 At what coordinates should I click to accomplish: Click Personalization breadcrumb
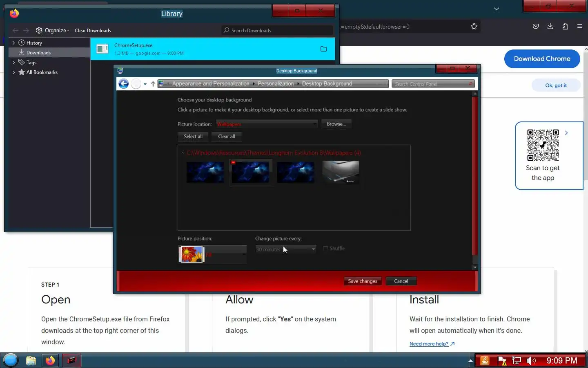coord(276,83)
